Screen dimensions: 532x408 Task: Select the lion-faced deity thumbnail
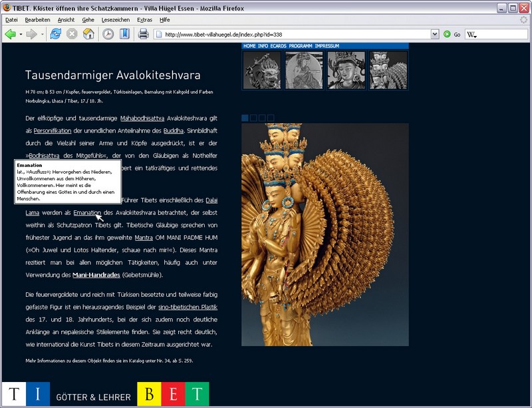click(262, 70)
